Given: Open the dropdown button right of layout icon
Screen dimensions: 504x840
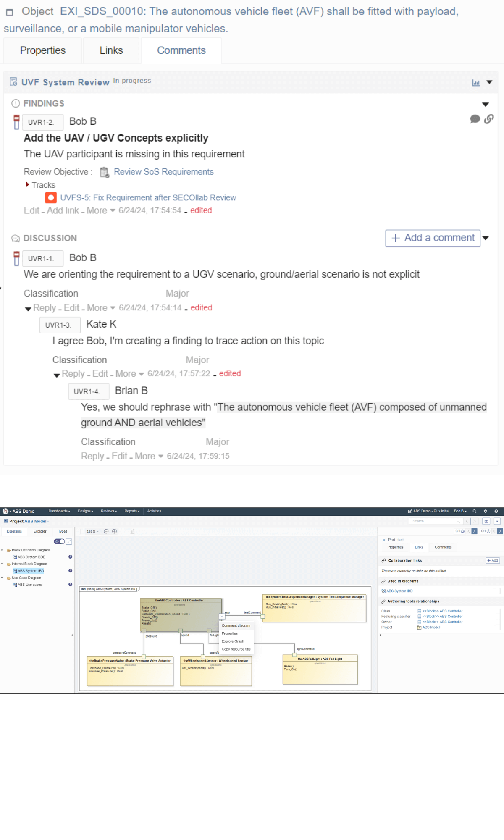Looking at the screenshot, I should [x=497, y=521].
